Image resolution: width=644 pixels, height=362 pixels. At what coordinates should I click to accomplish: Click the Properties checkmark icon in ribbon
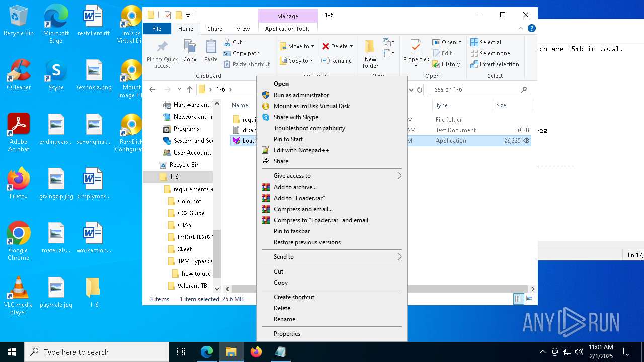(416, 47)
